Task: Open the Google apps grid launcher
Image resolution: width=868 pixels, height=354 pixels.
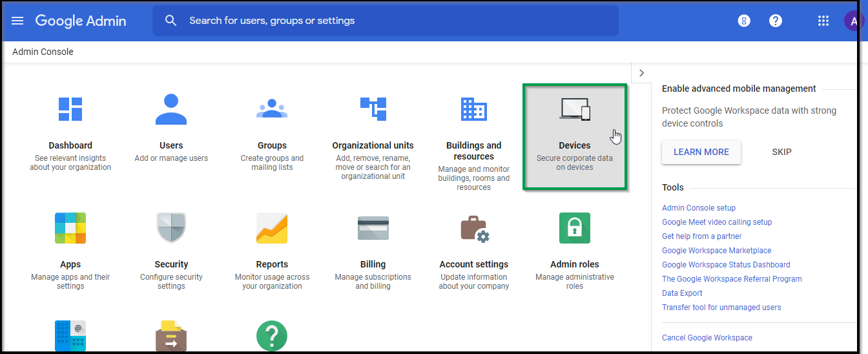Action: pyautogui.click(x=823, y=21)
